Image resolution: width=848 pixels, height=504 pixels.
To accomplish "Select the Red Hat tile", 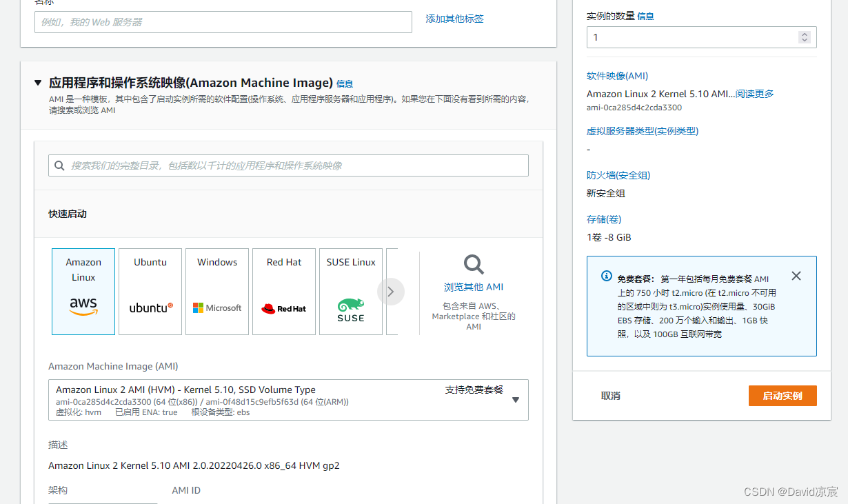I will pyautogui.click(x=284, y=292).
